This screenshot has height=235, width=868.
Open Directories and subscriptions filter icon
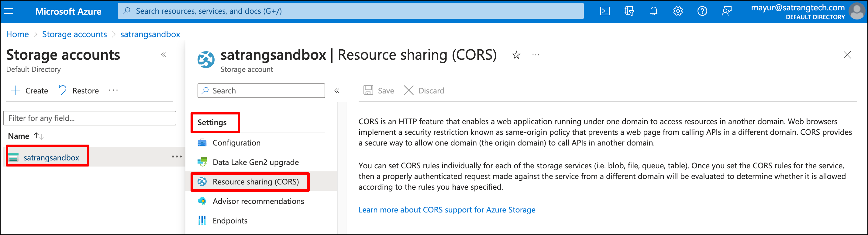coord(629,11)
